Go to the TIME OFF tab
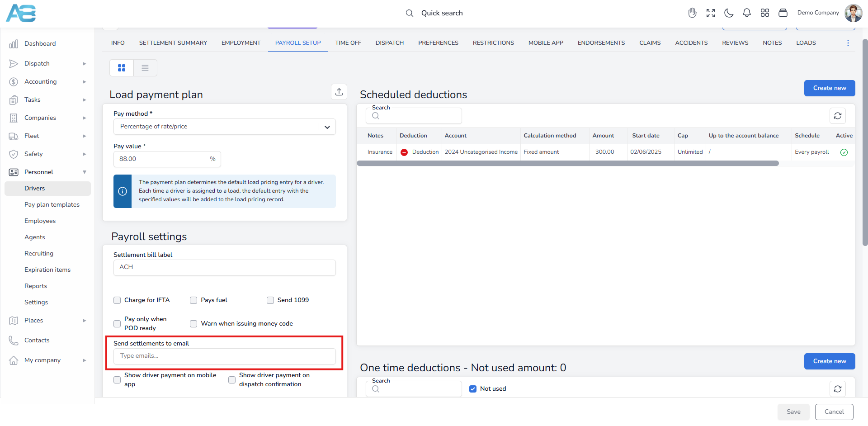 [x=348, y=43]
